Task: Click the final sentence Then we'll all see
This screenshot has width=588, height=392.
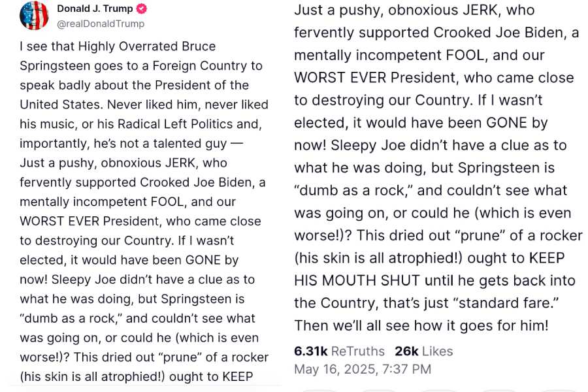Action: coord(421,325)
